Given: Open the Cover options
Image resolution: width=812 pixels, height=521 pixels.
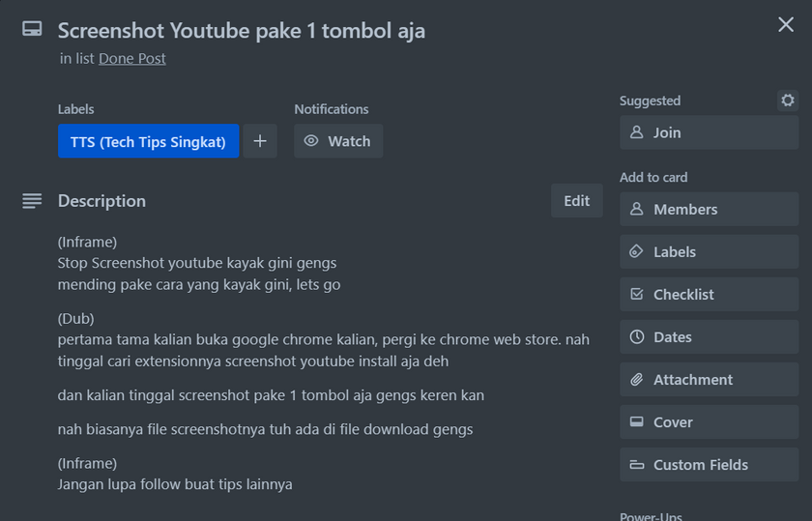Looking at the screenshot, I should [709, 421].
